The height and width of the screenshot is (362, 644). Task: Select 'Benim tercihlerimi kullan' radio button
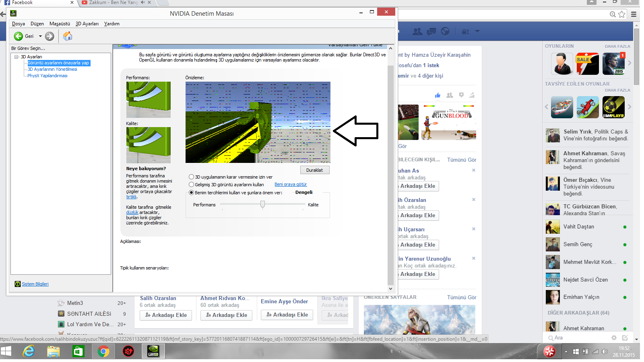[x=192, y=193]
